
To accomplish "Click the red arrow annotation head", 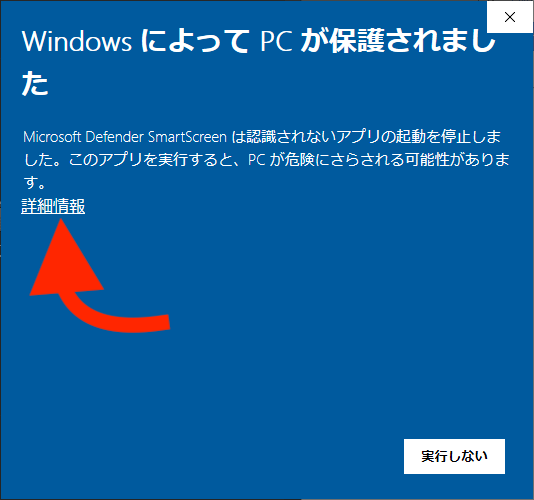I will point(66,260).
